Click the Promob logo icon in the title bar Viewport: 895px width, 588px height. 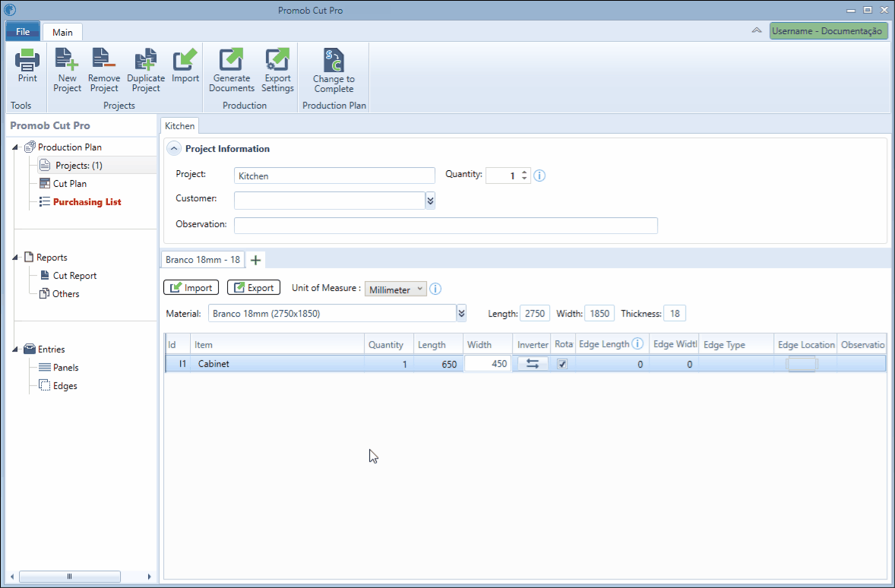(10, 10)
